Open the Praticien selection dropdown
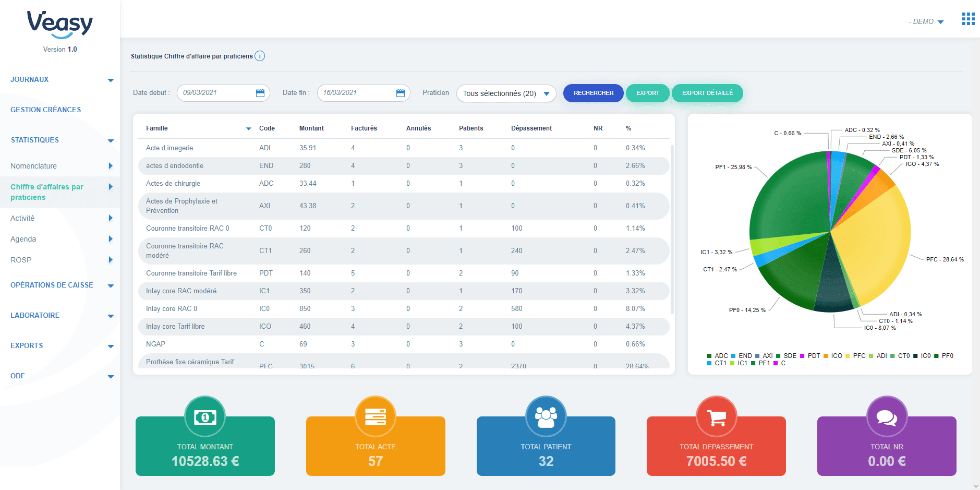980x490 pixels. click(506, 93)
